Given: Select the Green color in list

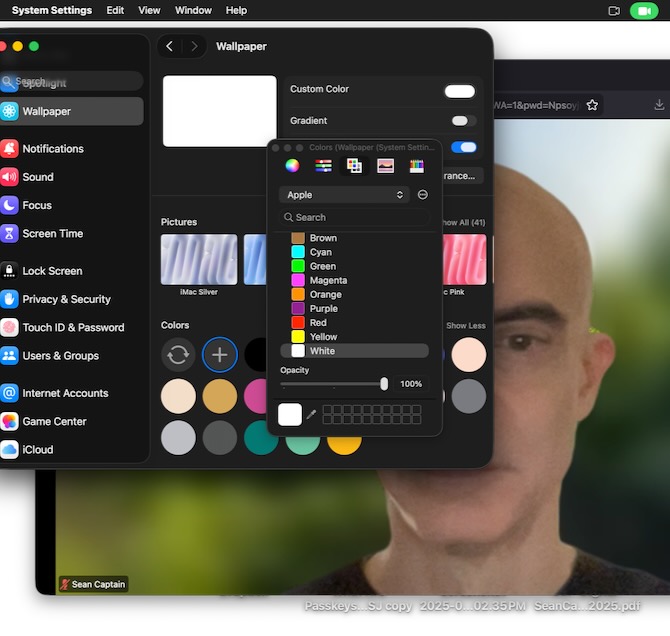Looking at the screenshot, I should [x=354, y=266].
